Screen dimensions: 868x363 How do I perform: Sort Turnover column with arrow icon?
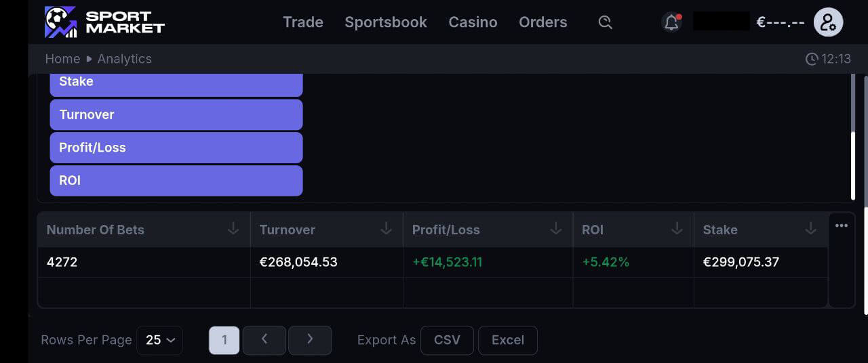click(x=387, y=229)
